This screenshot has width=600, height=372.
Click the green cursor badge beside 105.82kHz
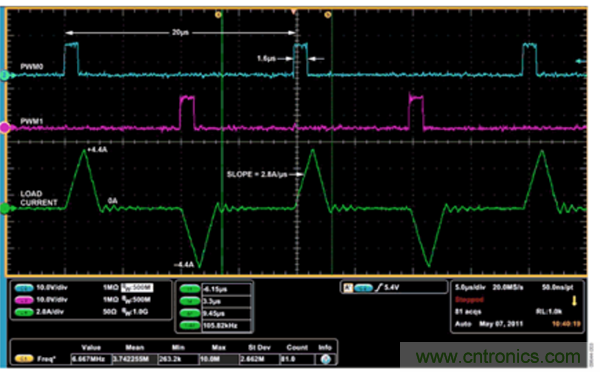click(190, 326)
